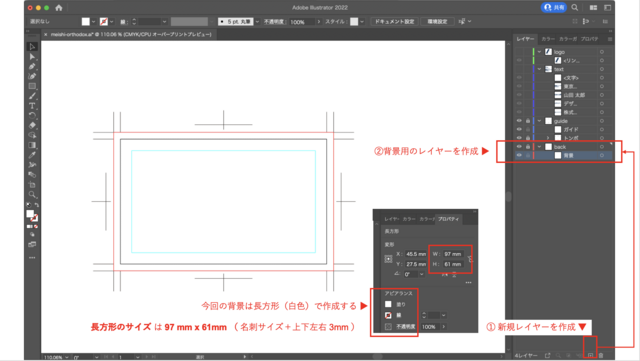Select the Pen tool

click(x=32, y=66)
